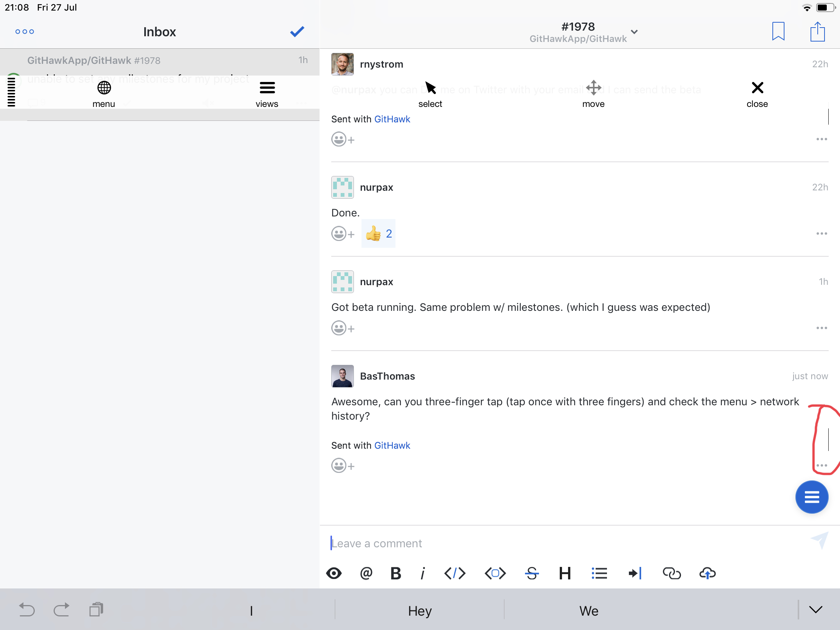Screen dimensions: 840x630
Task: Upload an image with the cloud icon
Action: point(707,573)
